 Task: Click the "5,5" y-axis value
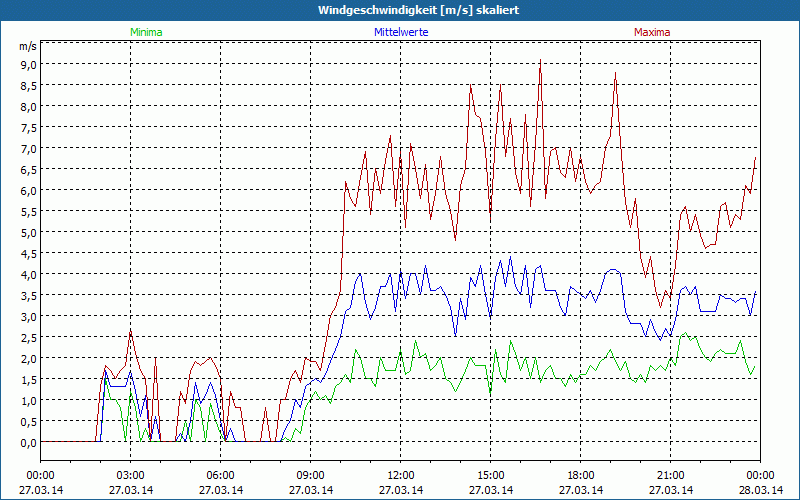[29, 212]
